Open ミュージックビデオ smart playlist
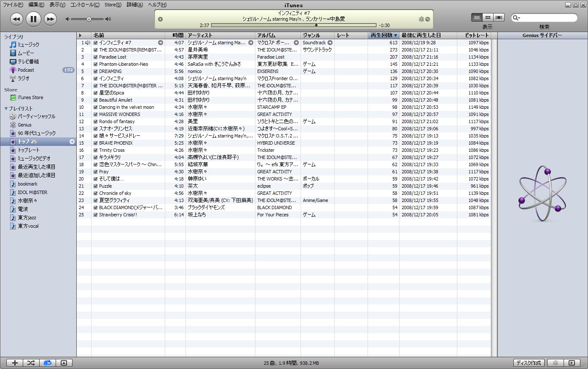This screenshot has height=369, width=588. click(34, 159)
